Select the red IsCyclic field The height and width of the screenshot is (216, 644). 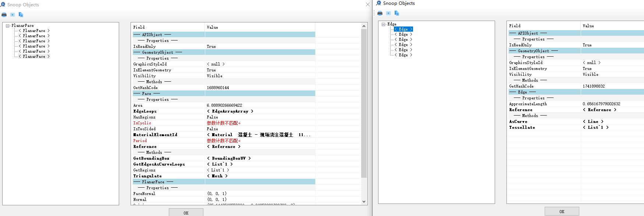pyautogui.click(x=142, y=123)
